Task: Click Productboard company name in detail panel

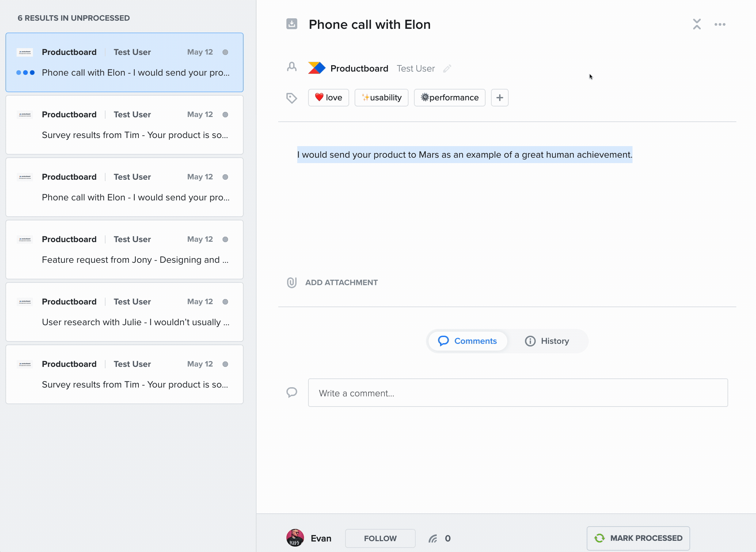Action: pos(359,68)
